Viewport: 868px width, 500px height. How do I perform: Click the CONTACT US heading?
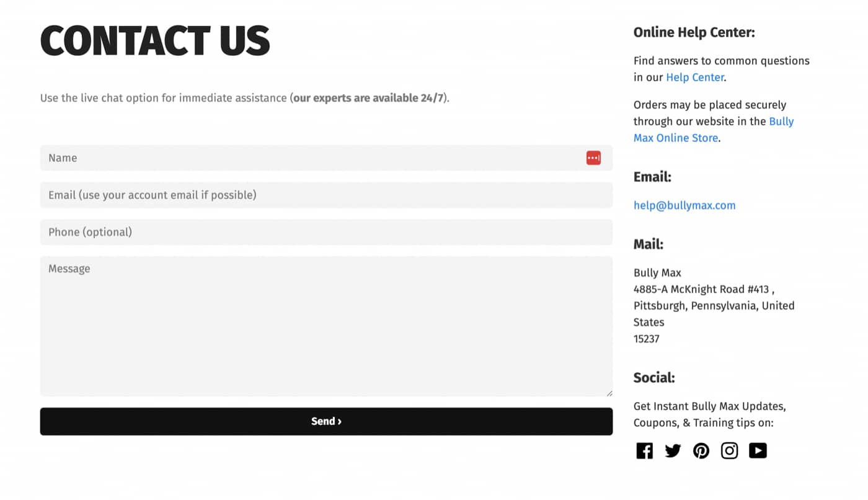(x=155, y=42)
